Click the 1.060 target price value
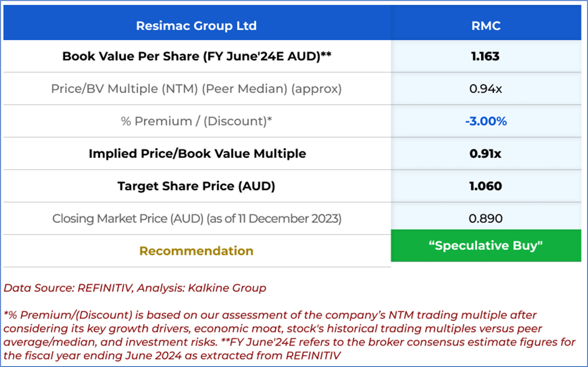The width and height of the screenshot is (588, 367). (x=486, y=186)
